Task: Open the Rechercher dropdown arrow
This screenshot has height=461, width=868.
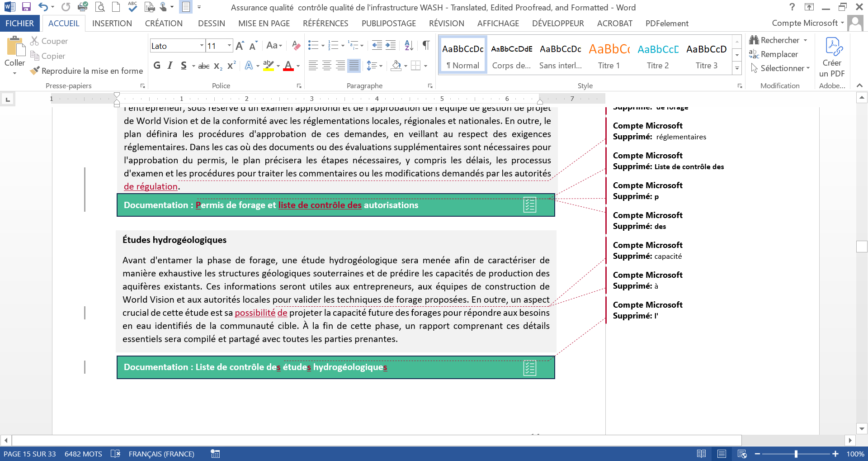Action: click(x=806, y=40)
